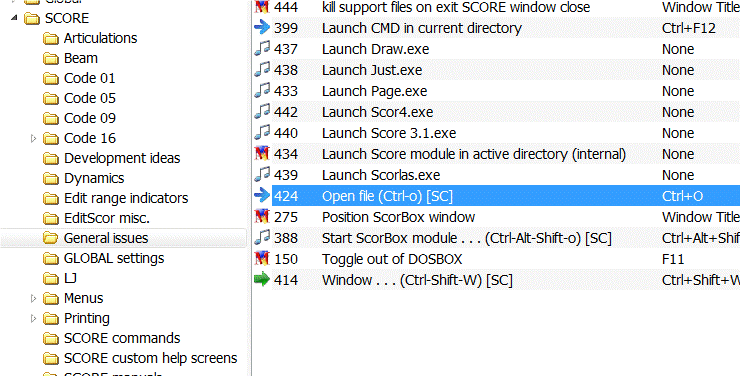Click the blue arrow icon for macro 399
This screenshot has width=740, height=376.
point(262,27)
